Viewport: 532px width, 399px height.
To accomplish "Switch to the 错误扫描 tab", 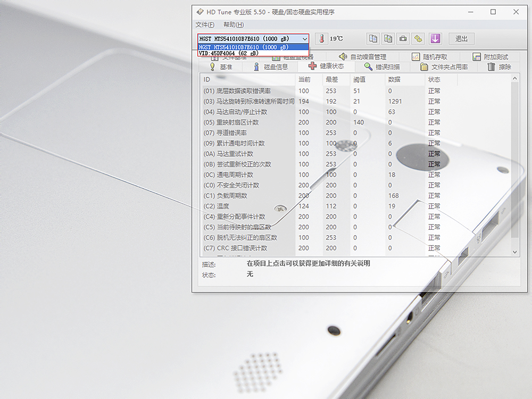I will point(381,67).
